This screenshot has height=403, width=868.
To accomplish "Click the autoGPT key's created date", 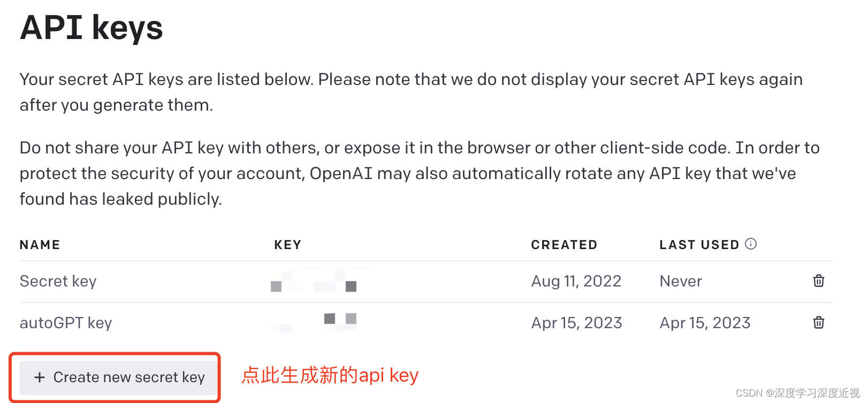I will (x=577, y=323).
